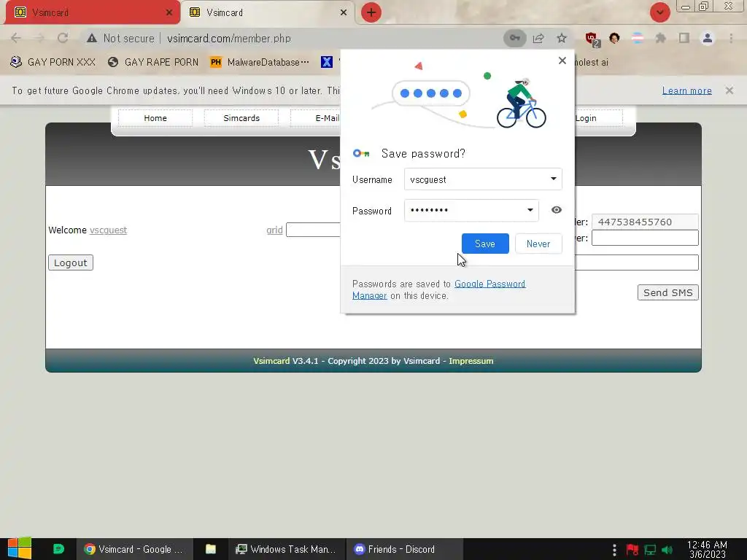Viewport: 747px width, 560px height.
Task: Select the second Vsimcard tab
Action: pos(267,12)
